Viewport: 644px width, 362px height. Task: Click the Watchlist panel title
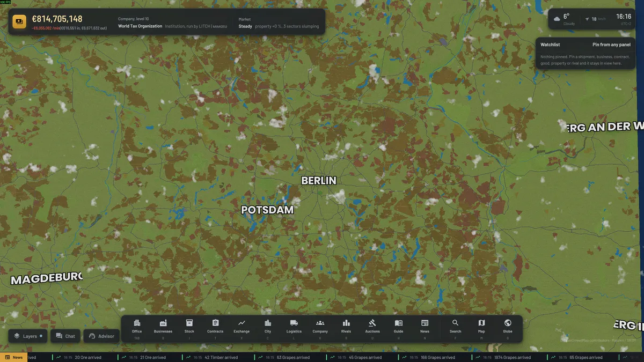[x=550, y=45]
